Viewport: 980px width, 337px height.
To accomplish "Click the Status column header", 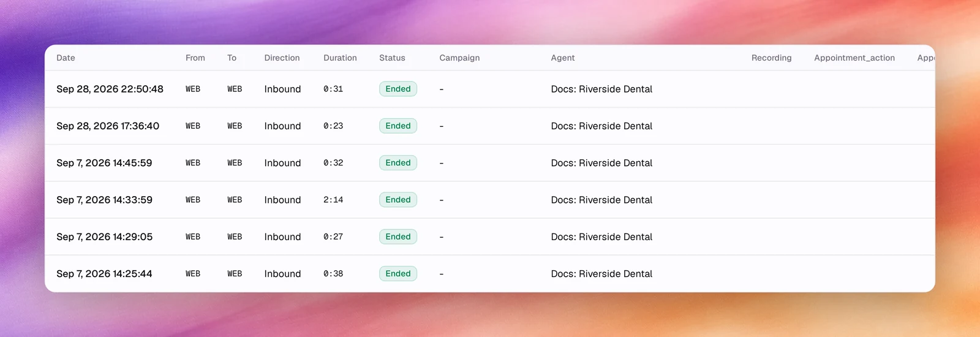I will coord(392,58).
